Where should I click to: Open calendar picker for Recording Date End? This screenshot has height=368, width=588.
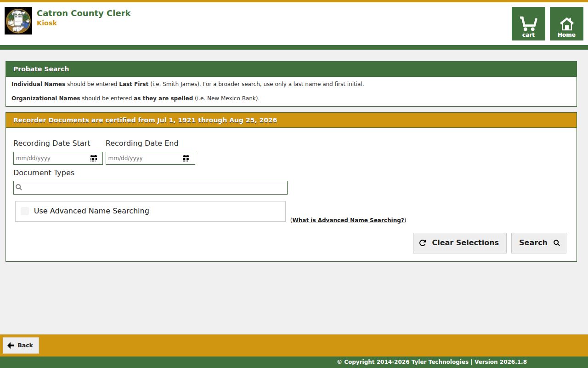point(186,158)
